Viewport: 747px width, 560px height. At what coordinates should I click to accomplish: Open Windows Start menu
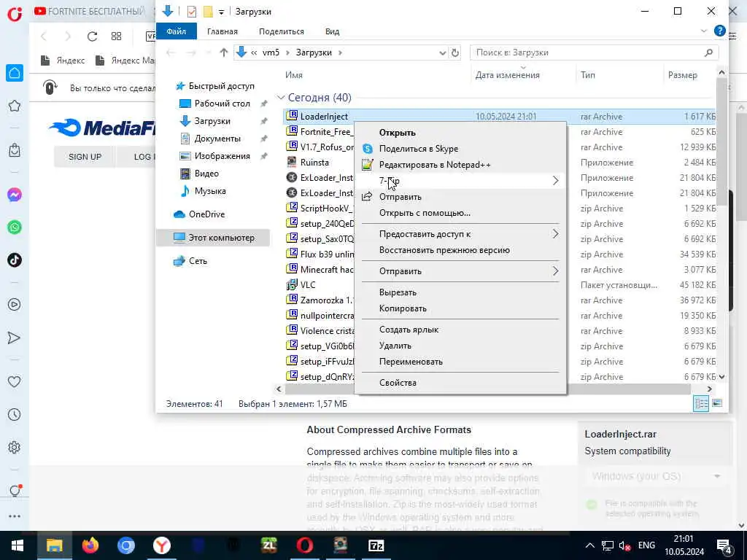point(18,545)
